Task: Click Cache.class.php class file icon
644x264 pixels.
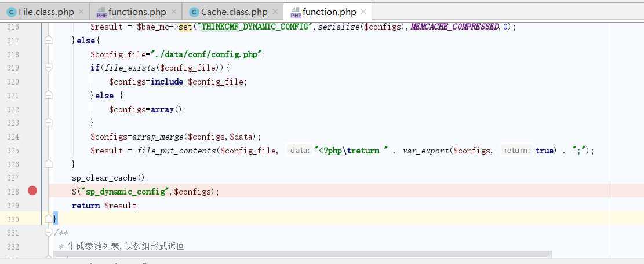Action: [x=194, y=12]
